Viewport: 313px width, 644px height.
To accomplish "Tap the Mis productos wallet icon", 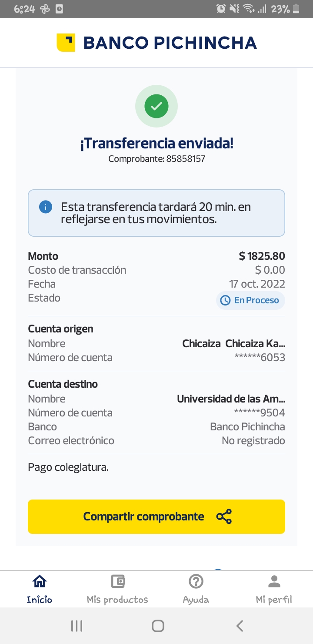I will click(x=117, y=581).
